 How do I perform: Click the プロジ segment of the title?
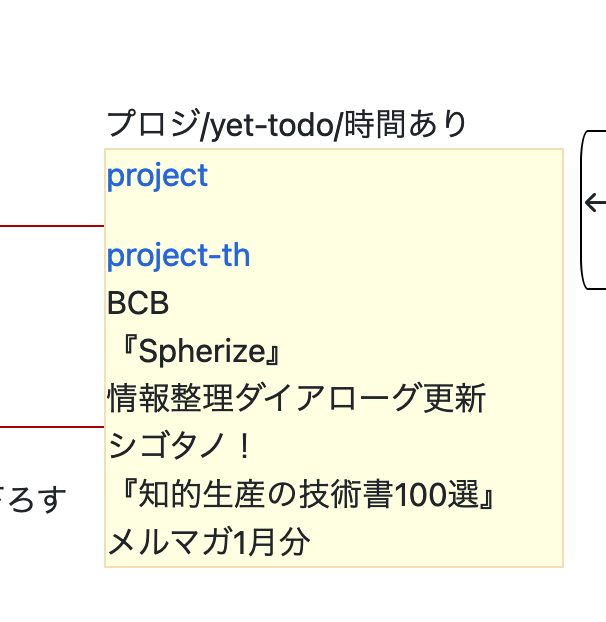click(153, 124)
